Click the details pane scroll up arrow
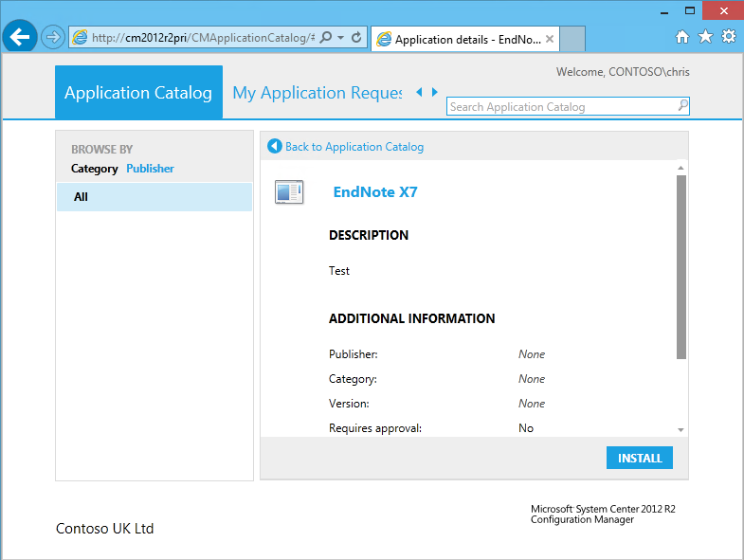 [680, 168]
